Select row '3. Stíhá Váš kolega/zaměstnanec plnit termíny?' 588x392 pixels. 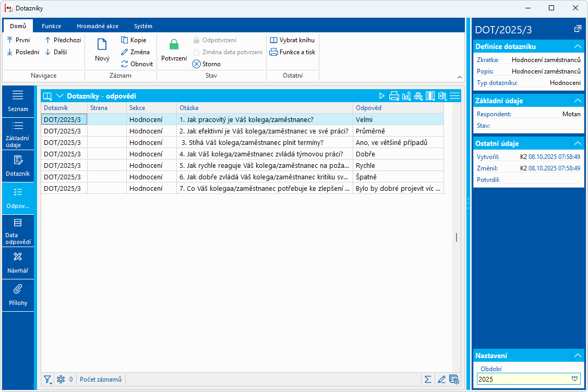pyautogui.click(x=242, y=143)
